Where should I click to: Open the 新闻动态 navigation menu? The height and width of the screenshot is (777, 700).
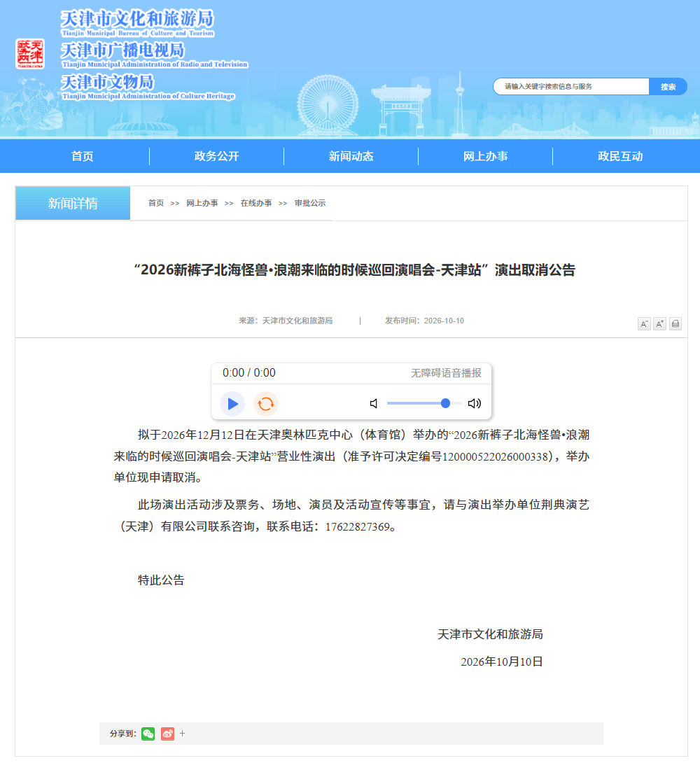click(x=351, y=157)
